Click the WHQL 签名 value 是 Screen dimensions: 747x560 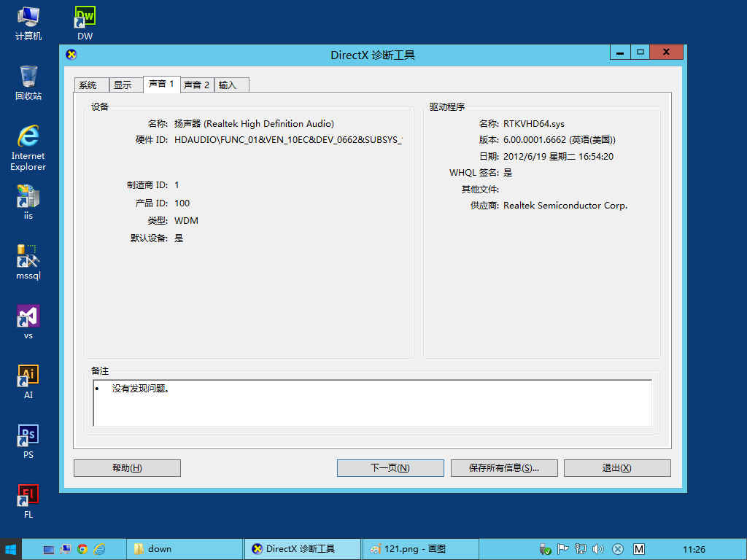click(508, 173)
